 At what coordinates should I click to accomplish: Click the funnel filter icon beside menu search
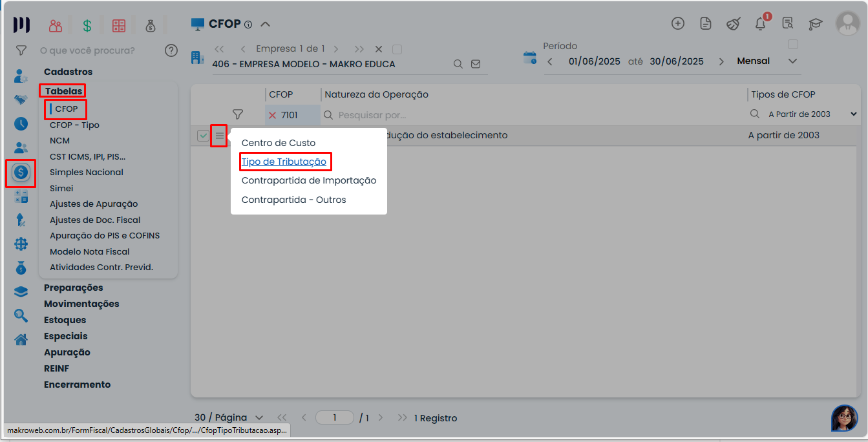click(21, 50)
